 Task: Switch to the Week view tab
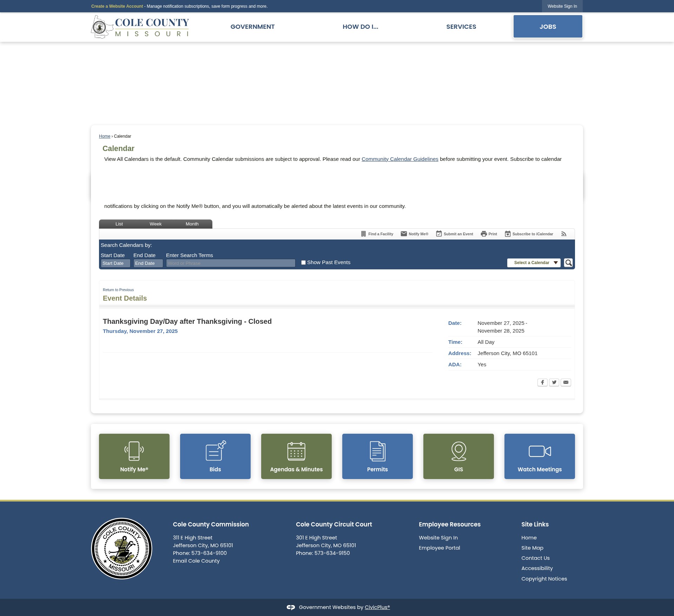pos(156,224)
